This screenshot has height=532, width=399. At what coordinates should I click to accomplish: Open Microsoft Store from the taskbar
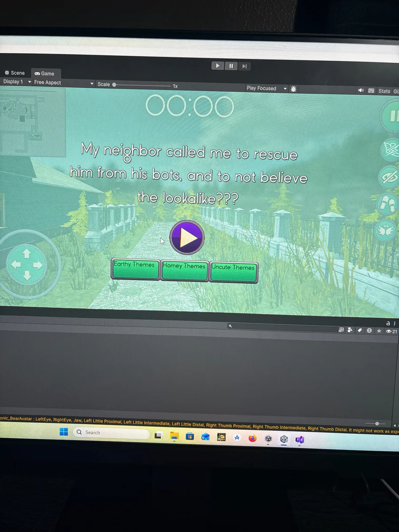[x=190, y=437]
